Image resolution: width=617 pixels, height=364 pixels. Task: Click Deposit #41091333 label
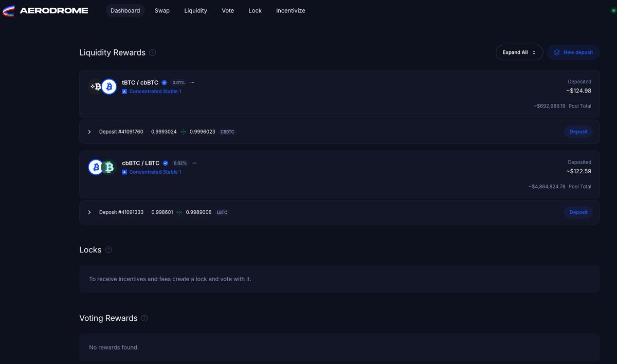click(121, 212)
